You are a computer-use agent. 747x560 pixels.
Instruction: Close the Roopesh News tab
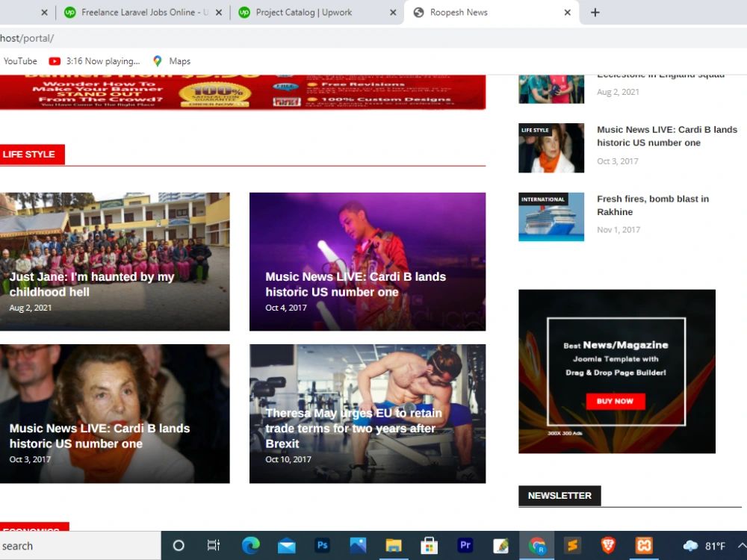click(568, 13)
